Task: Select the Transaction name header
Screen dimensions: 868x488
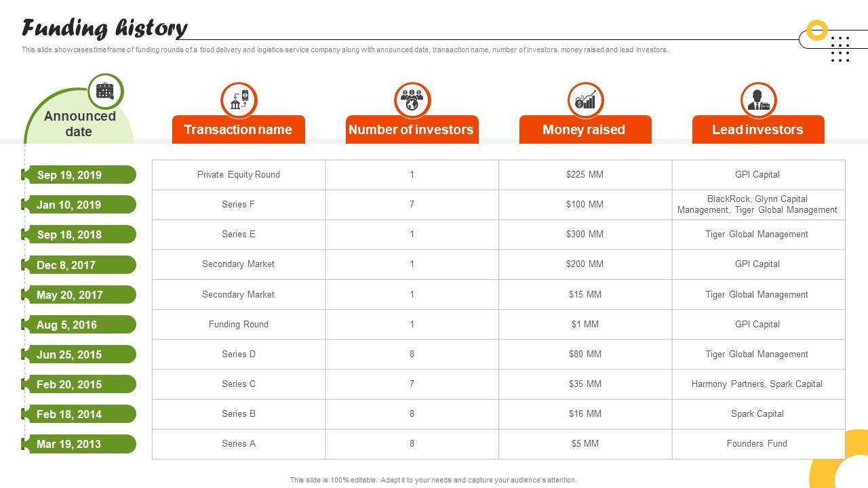Action: coord(238,129)
